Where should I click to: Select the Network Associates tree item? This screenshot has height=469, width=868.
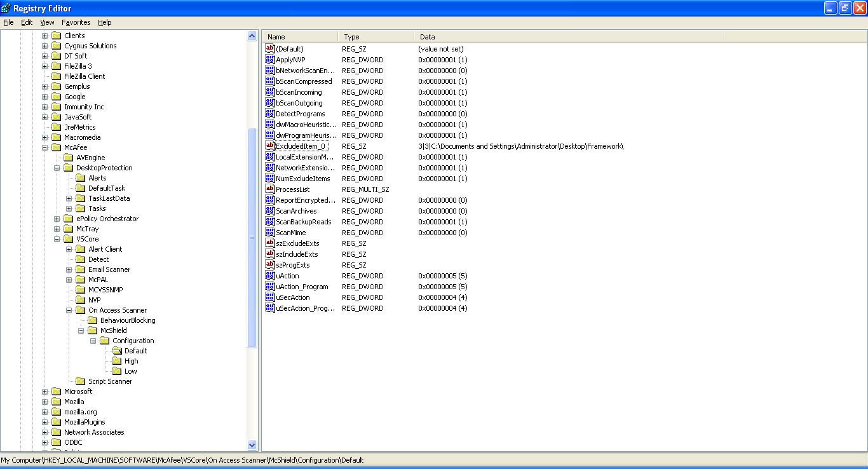point(94,432)
